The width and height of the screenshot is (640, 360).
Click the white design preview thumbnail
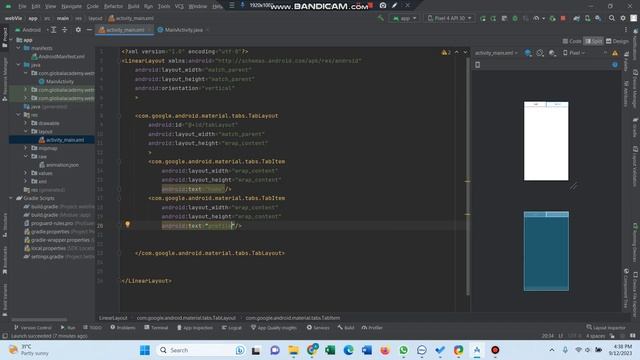546,141
